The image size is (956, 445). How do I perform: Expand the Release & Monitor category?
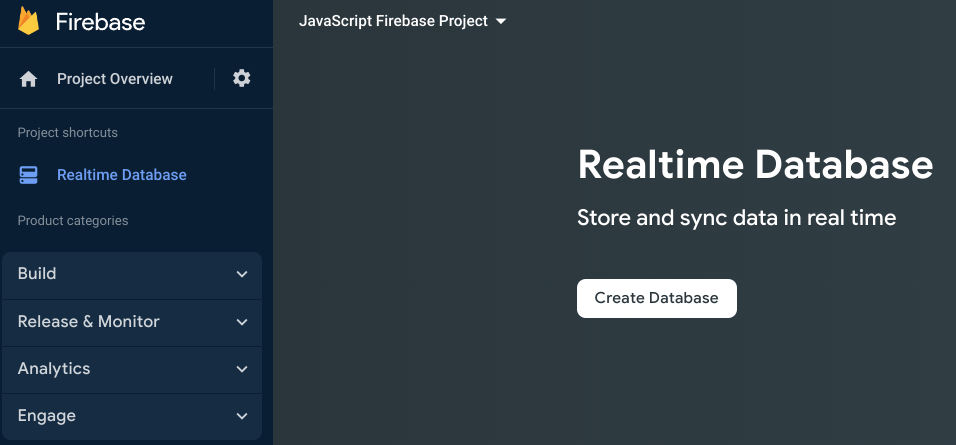[x=132, y=322]
